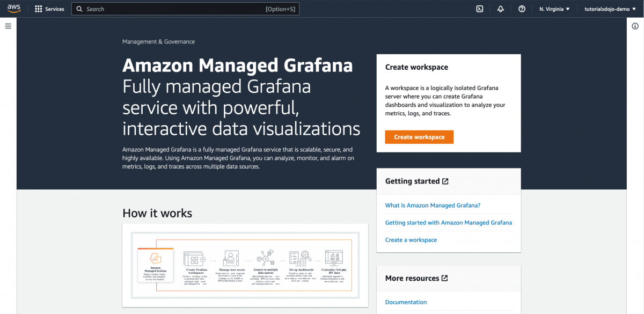
Task: Open notifications via the bell icon
Action: 500,9
